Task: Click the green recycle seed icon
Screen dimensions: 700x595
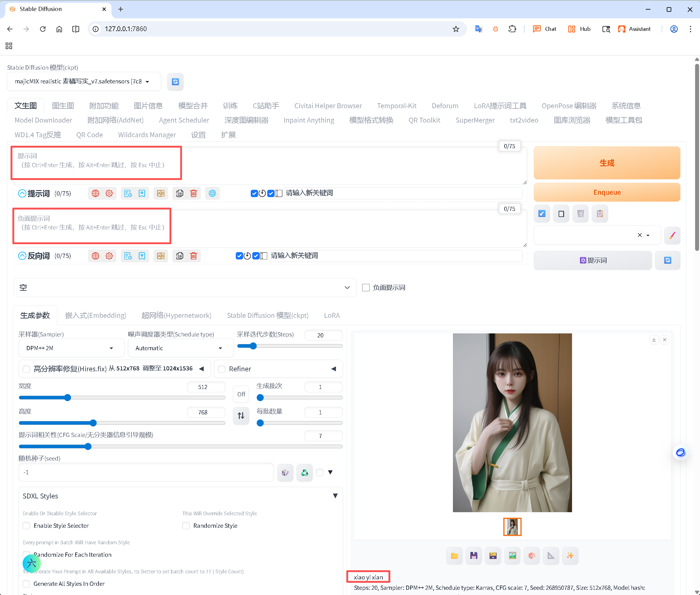Action: point(305,472)
